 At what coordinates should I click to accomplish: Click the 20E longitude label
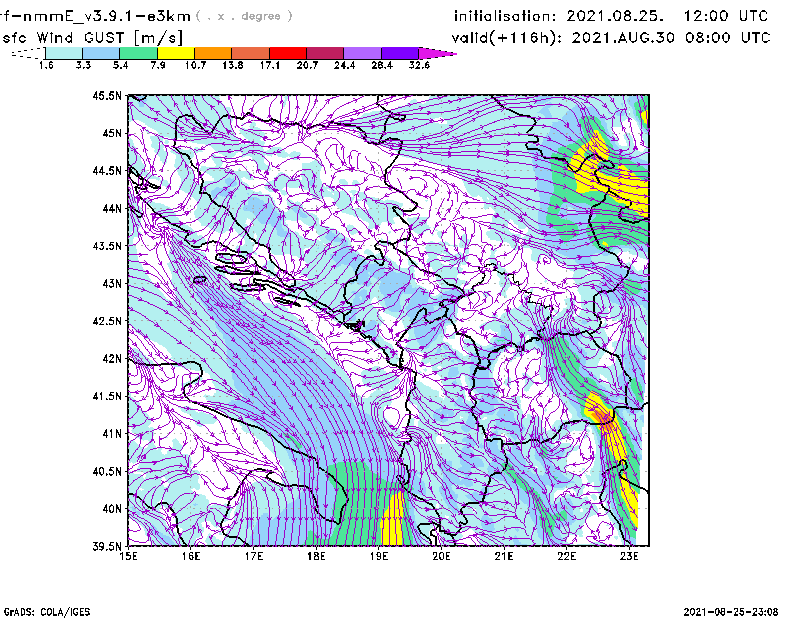click(x=441, y=556)
